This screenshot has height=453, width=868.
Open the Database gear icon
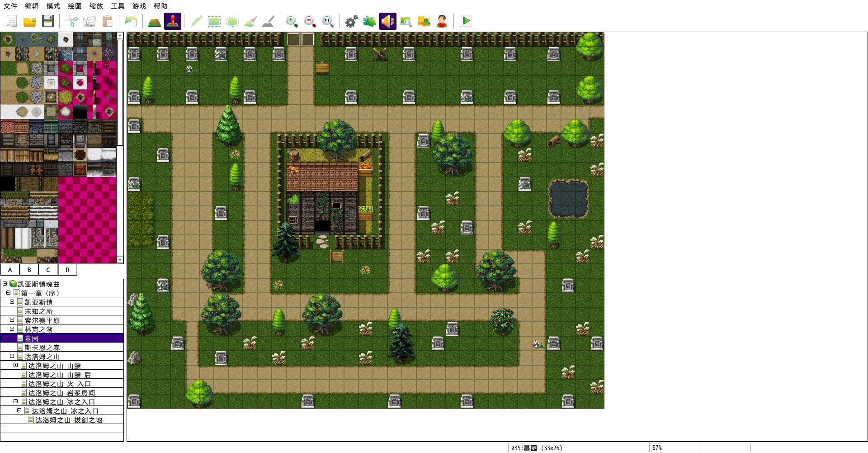[x=352, y=21]
